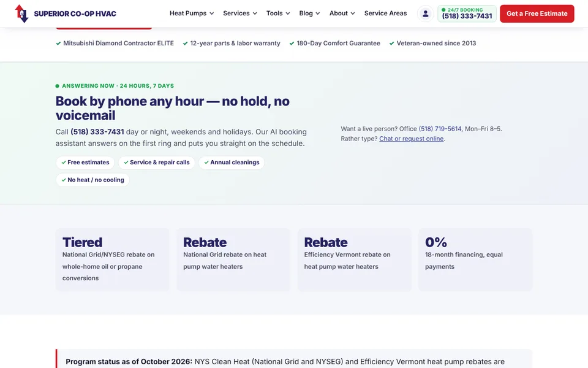This screenshot has height=368, width=588.
Task: Click the Efficiency Vermont Rebate card
Action: [x=355, y=259]
